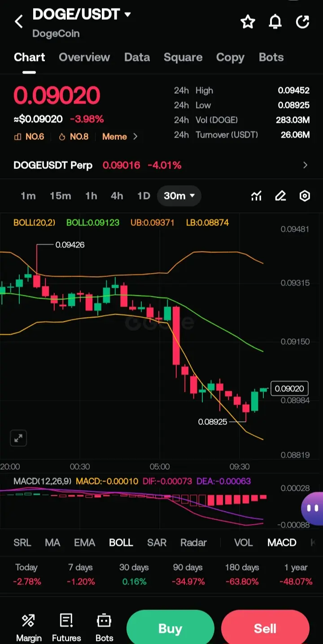Open Margin trading icon
The image size is (323, 644).
pyautogui.click(x=29, y=627)
